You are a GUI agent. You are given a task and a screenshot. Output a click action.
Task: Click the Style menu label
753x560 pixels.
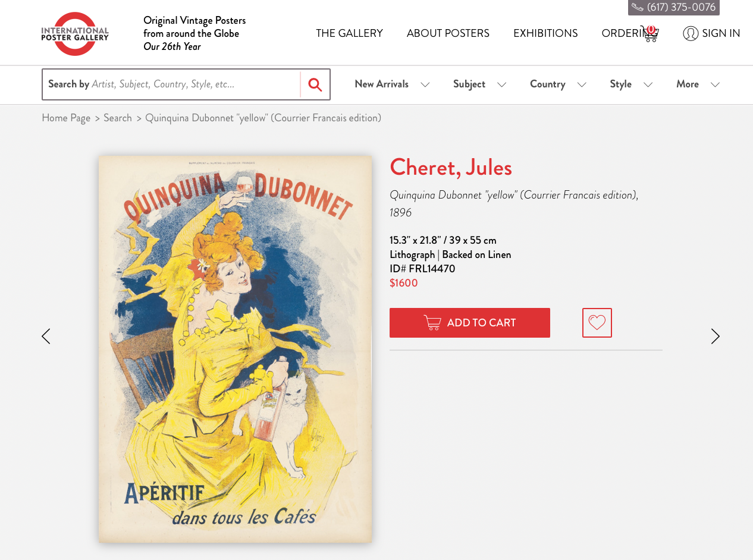[620, 84]
